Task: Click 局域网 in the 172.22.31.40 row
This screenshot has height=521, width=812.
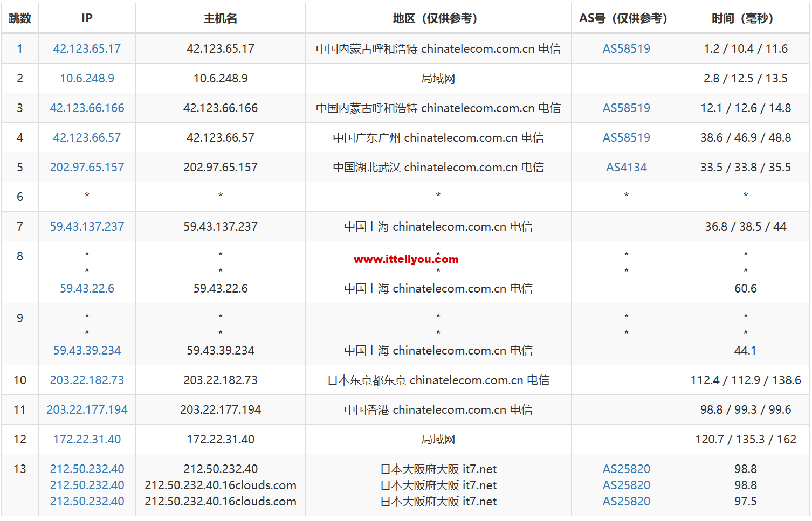Action: (x=438, y=439)
